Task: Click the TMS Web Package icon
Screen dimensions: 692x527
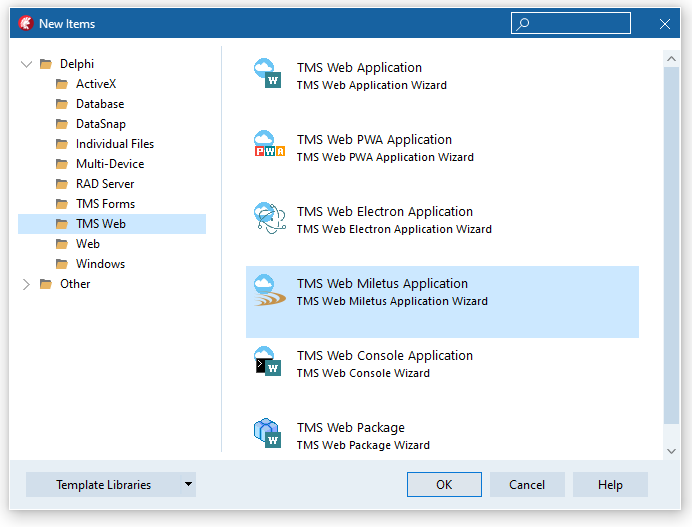Action: point(267,433)
